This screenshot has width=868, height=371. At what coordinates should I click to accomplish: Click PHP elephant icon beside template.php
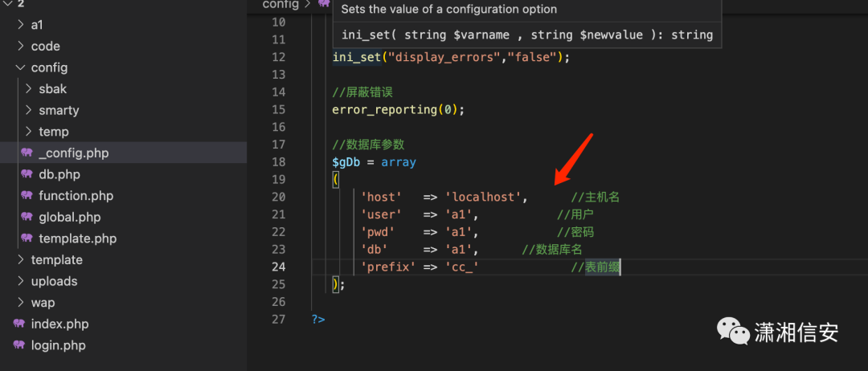(27, 238)
